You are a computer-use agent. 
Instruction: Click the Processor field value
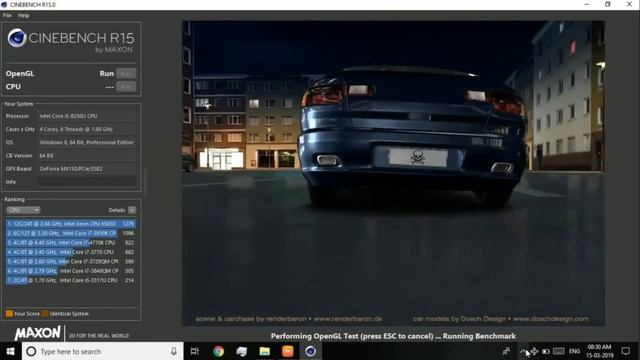pyautogui.click(x=87, y=116)
